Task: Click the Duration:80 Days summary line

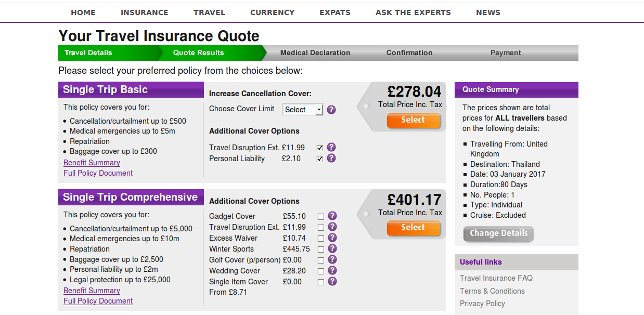Action: (x=499, y=185)
